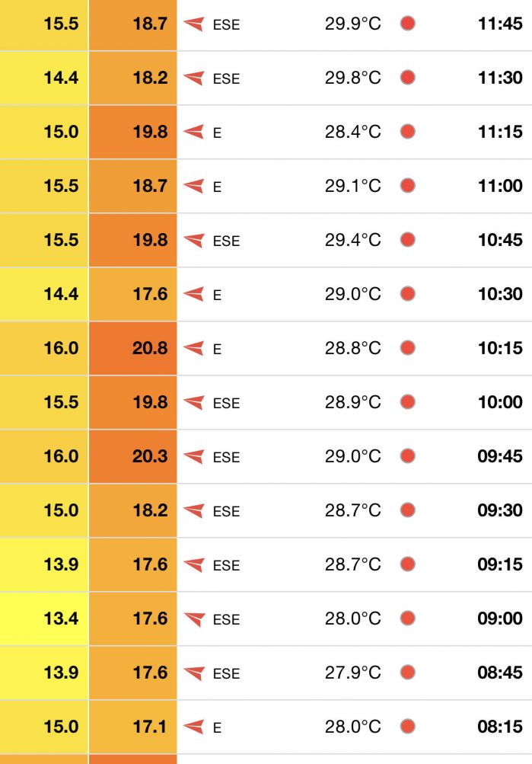Click the east wind arrow at 11:15

coord(194,132)
